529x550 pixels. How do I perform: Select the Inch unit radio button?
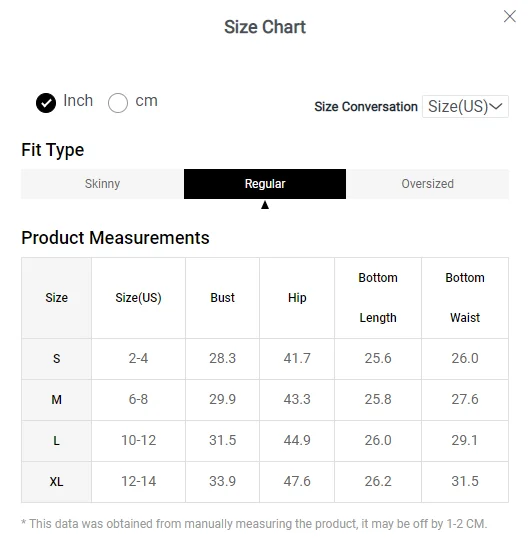(46, 103)
